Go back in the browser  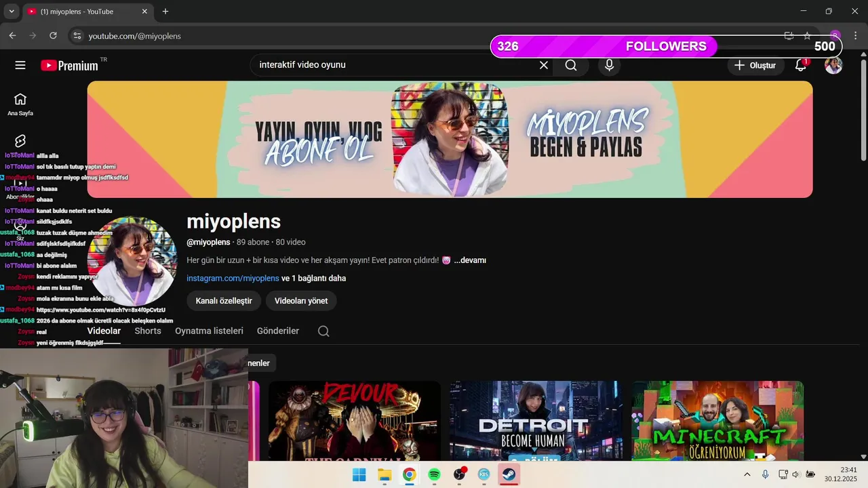(12, 36)
